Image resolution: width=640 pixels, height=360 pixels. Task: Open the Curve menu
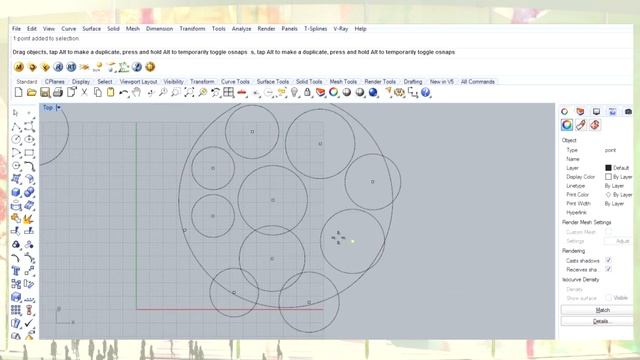[69, 29]
